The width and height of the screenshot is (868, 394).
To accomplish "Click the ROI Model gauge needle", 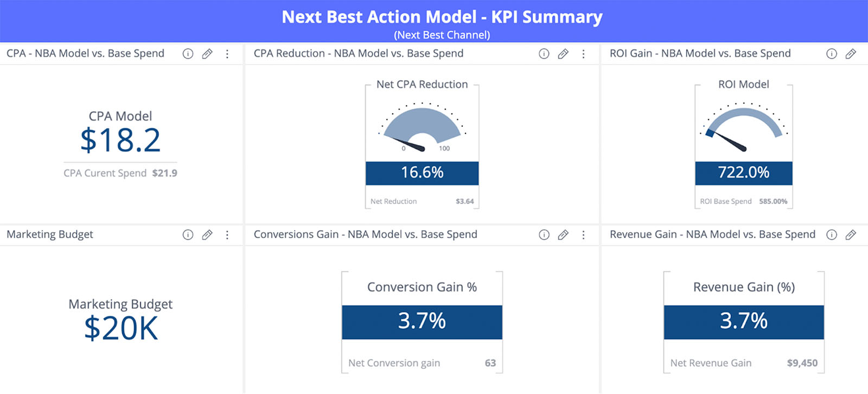I will tap(730, 141).
